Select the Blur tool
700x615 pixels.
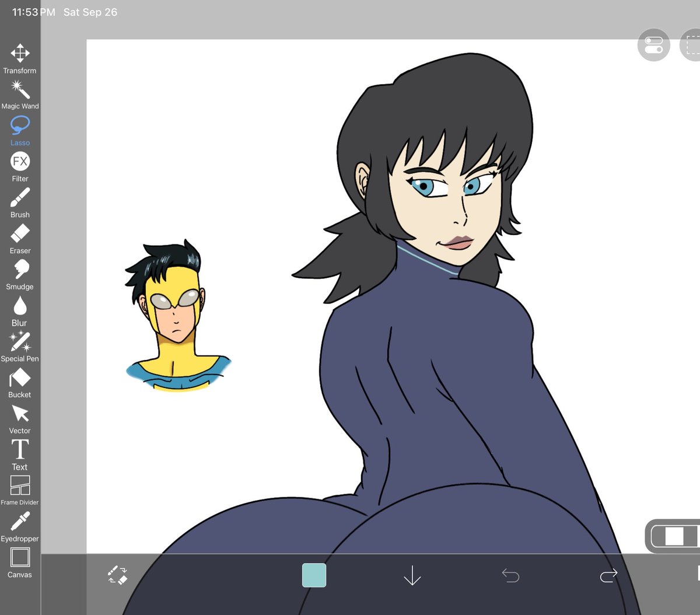tap(20, 311)
